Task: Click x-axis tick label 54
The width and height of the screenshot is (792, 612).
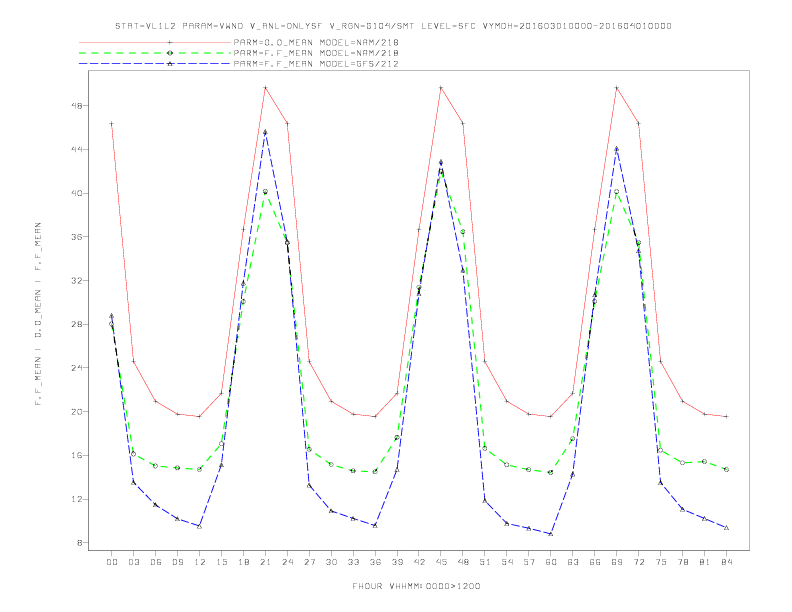Action: click(507, 562)
